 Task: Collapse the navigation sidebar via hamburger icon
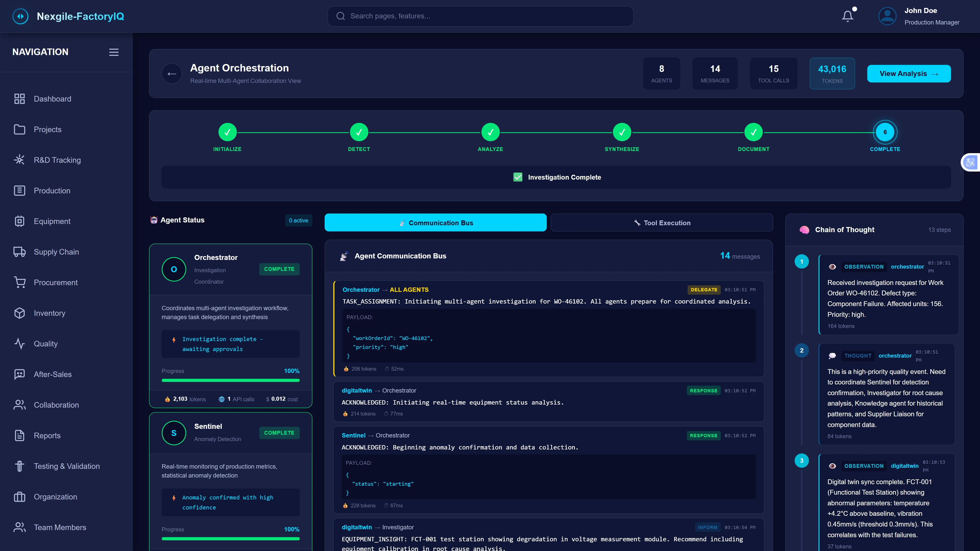coord(113,52)
